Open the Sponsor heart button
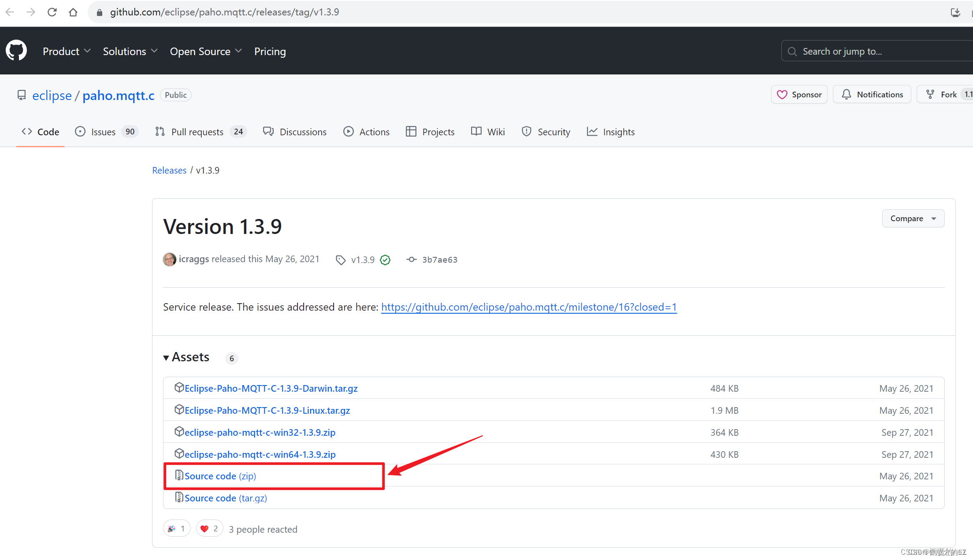 (x=799, y=94)
